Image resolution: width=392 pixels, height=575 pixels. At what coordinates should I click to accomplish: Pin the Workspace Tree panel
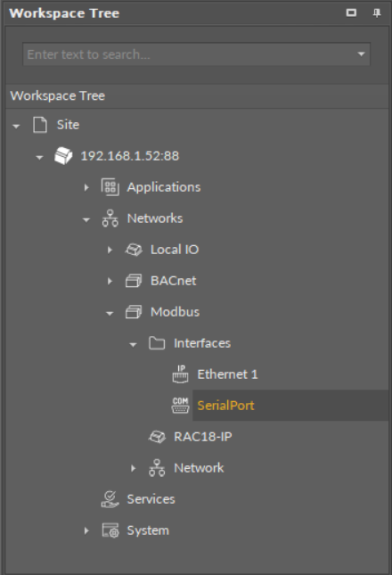(377, 13)
